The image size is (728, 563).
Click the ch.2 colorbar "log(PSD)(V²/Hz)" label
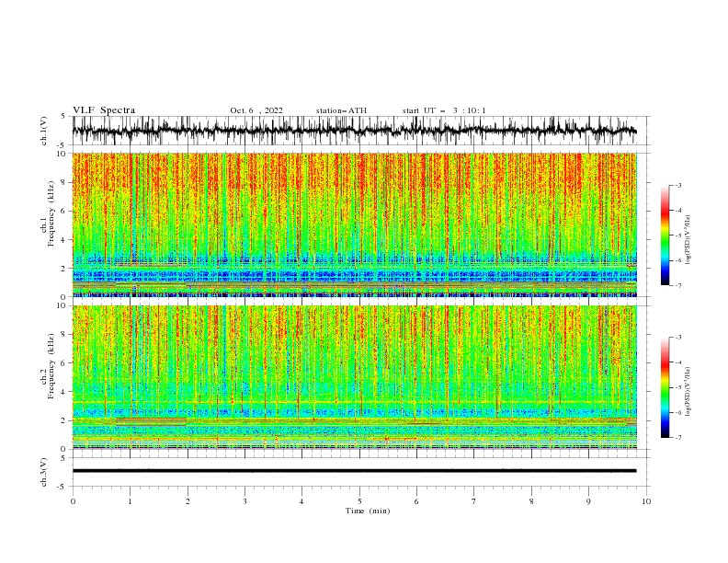688,392
